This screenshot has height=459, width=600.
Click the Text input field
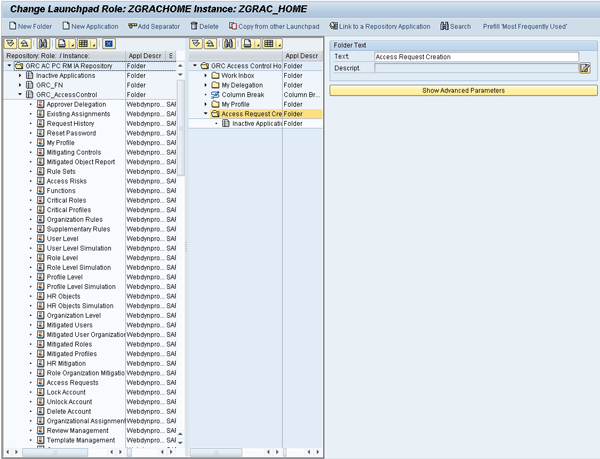coord(475,57)
